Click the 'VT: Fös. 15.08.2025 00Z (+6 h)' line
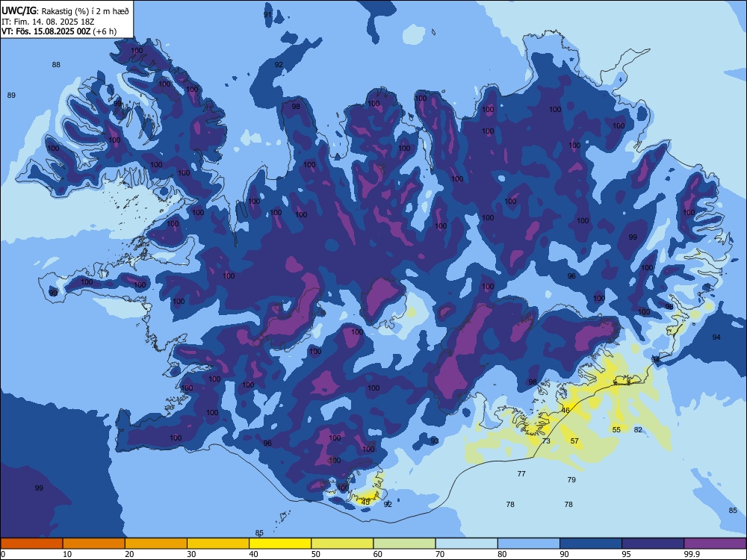The image size is (747, 560). click(59, 31)
